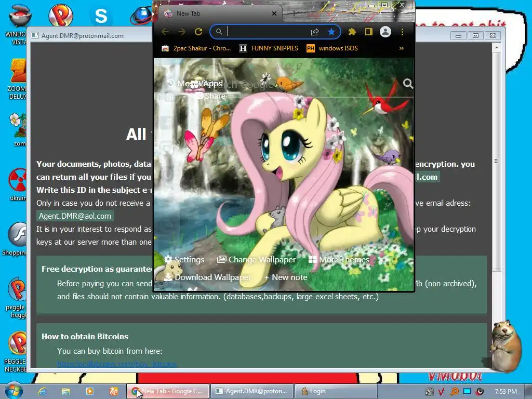Open the Windows Start orb
The width and height of the screenshot is (532, 399).
pyautogui.click(x=14, y=391)
